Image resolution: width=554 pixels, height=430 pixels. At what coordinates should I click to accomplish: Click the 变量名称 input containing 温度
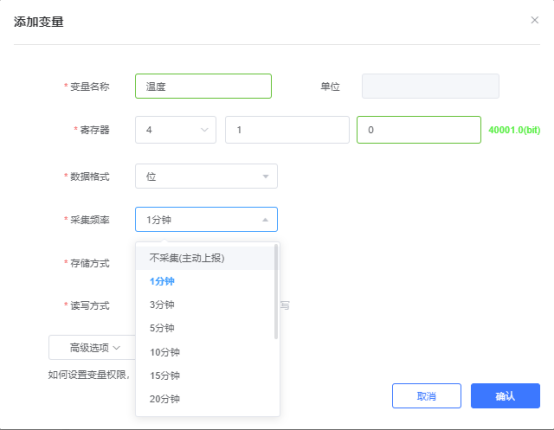click(204, 86)
